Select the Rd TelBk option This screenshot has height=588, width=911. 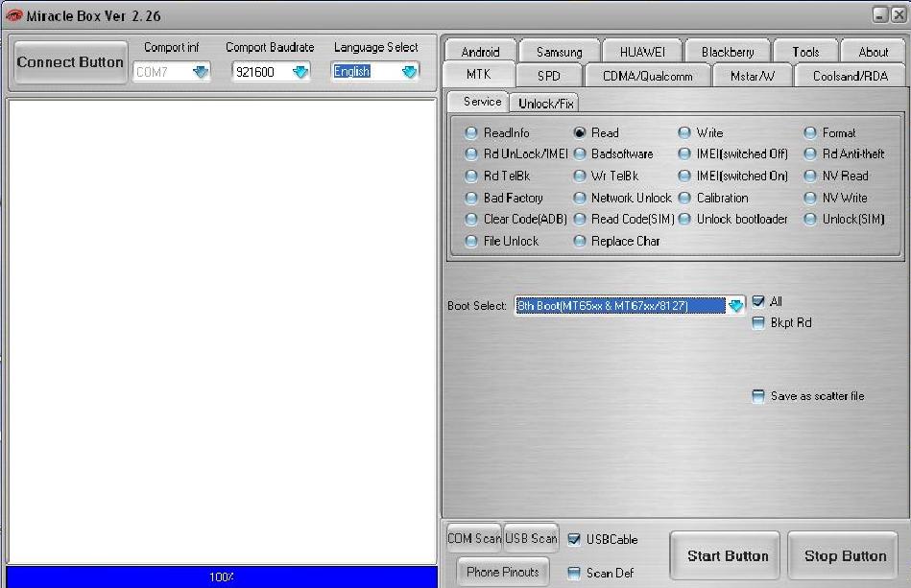click(x=497, y=176)
